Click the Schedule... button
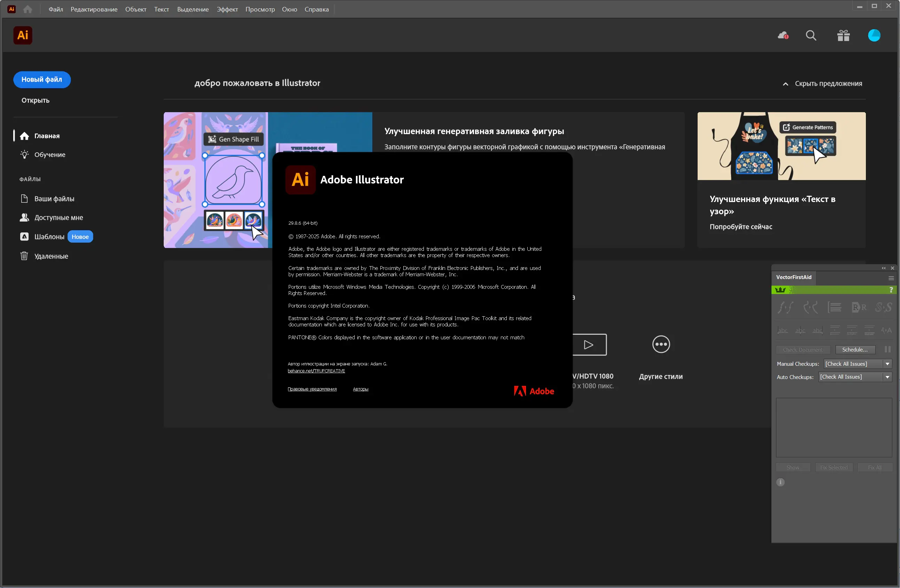 pyautogui.click(x=855, y=349)
